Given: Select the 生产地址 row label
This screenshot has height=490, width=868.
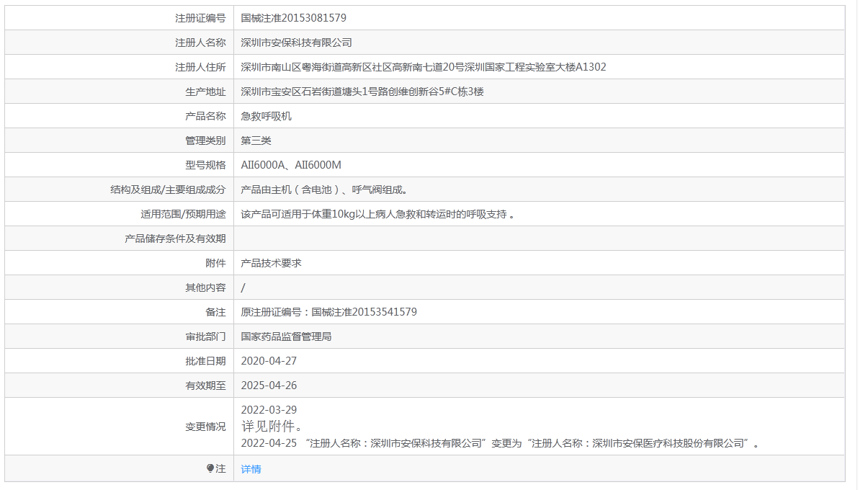Looking at the screenshot, I should coord(205,92).
